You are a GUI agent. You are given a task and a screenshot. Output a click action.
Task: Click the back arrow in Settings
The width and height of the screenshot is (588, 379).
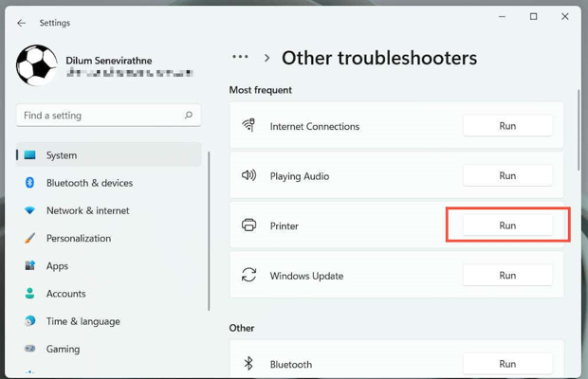click(x=21, y=23)
